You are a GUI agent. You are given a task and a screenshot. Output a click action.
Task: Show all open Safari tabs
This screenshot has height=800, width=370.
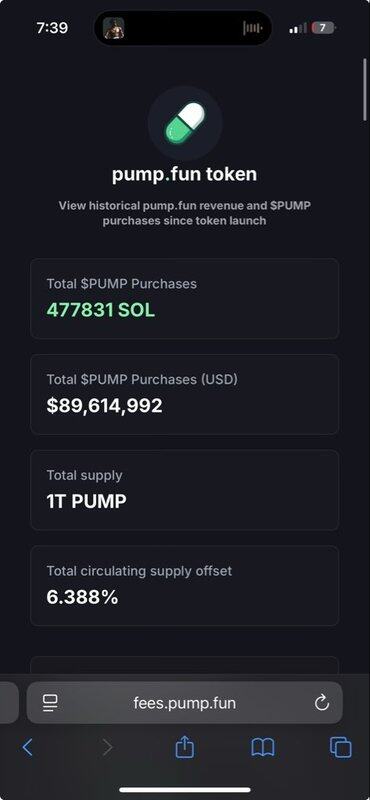coord(340,747)
